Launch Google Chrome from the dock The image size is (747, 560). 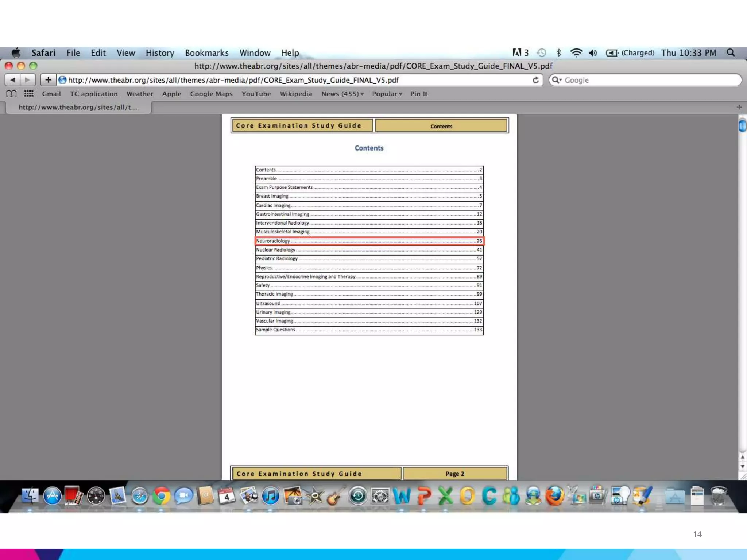coord(161,496)
